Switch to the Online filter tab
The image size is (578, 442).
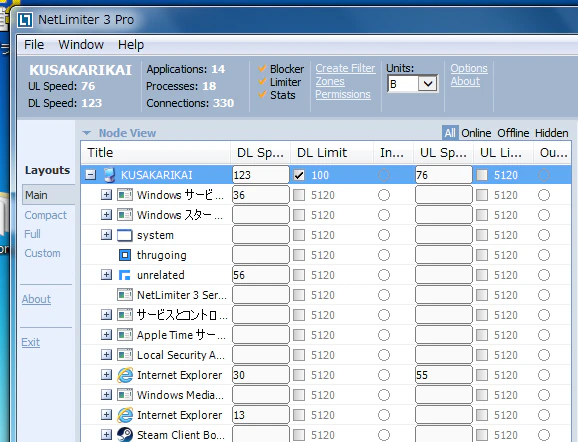click(x=476, y=133)
